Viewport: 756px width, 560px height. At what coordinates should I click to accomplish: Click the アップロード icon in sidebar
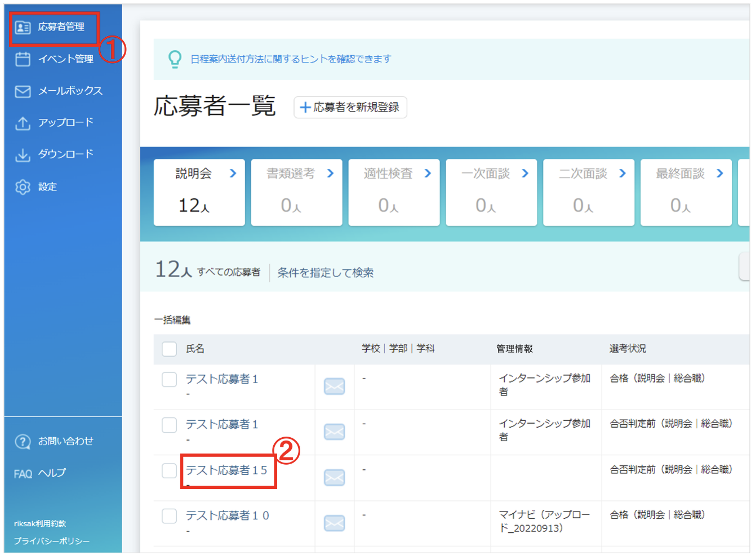coord(23,123)
